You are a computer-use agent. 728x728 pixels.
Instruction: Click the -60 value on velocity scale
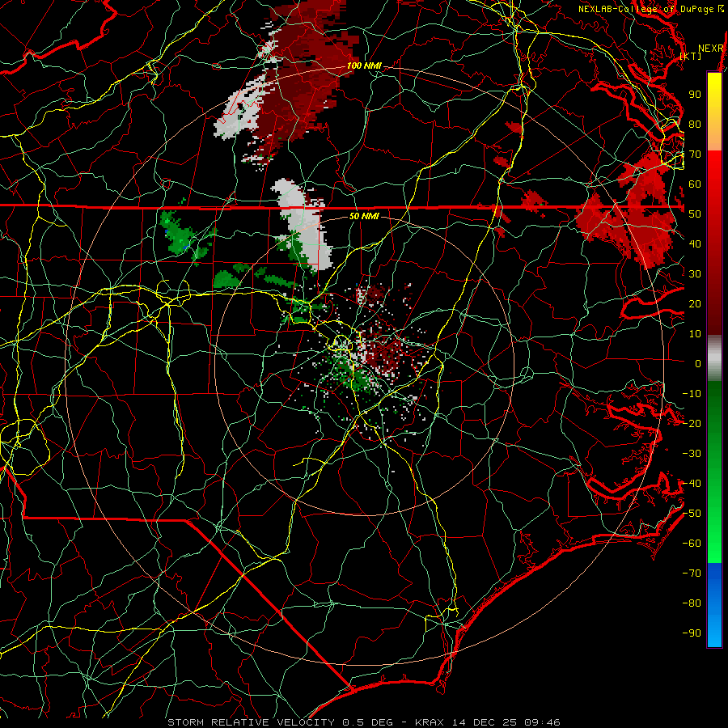692,544
